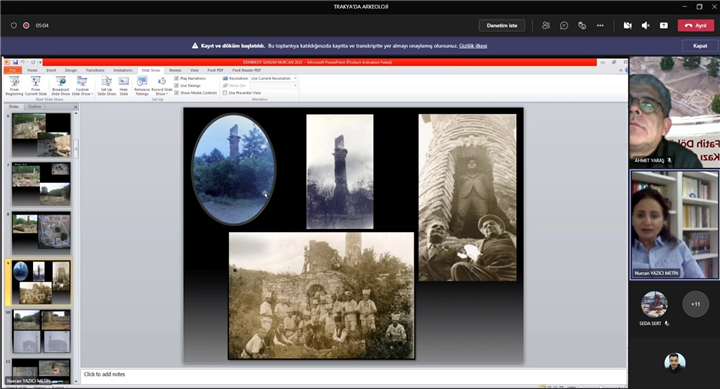Unmute the microphone in Teams

pyautogui.click(x=646, y=26)
